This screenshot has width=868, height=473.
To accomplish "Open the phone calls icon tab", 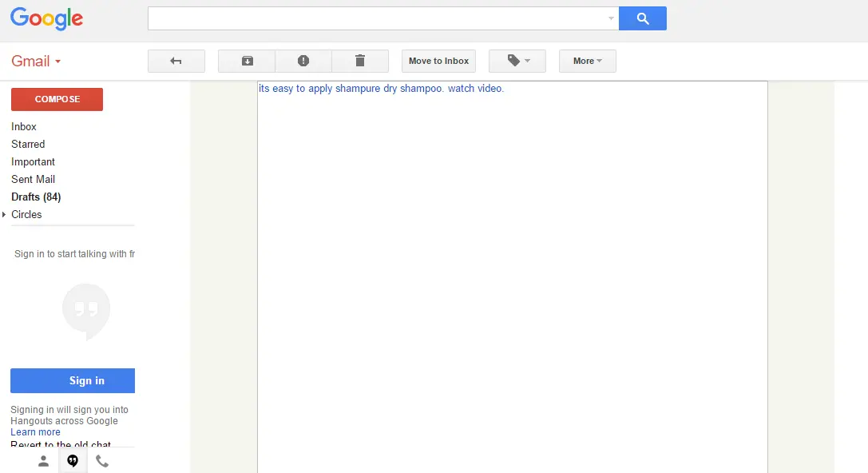I will (102, 461).
